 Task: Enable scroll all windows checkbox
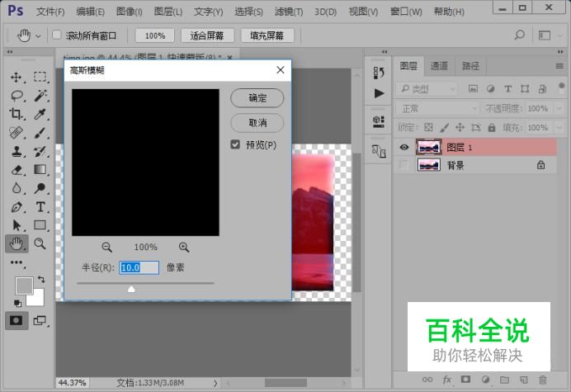point(56,35)
